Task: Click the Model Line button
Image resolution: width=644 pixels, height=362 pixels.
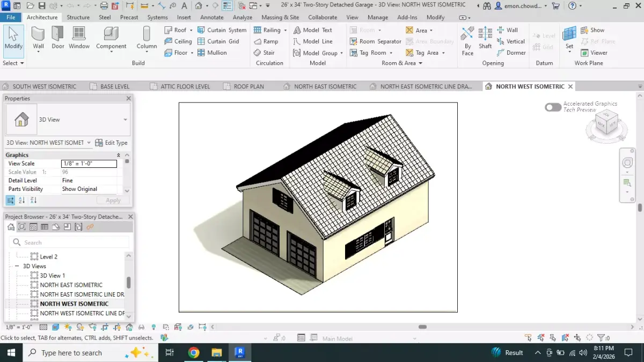Action: [x=313, y=42]
